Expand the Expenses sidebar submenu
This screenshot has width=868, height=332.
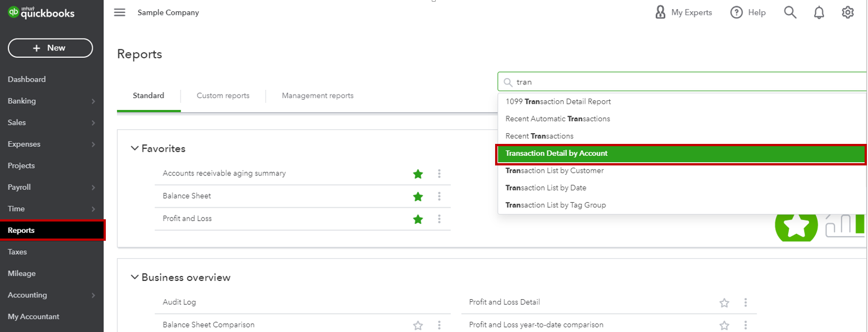pyautogui.click(x=51, y=144)
